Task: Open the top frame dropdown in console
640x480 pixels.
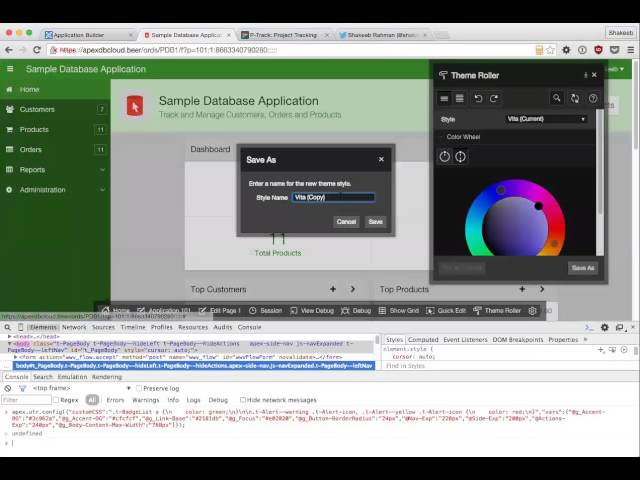Action: pos(82,388)
